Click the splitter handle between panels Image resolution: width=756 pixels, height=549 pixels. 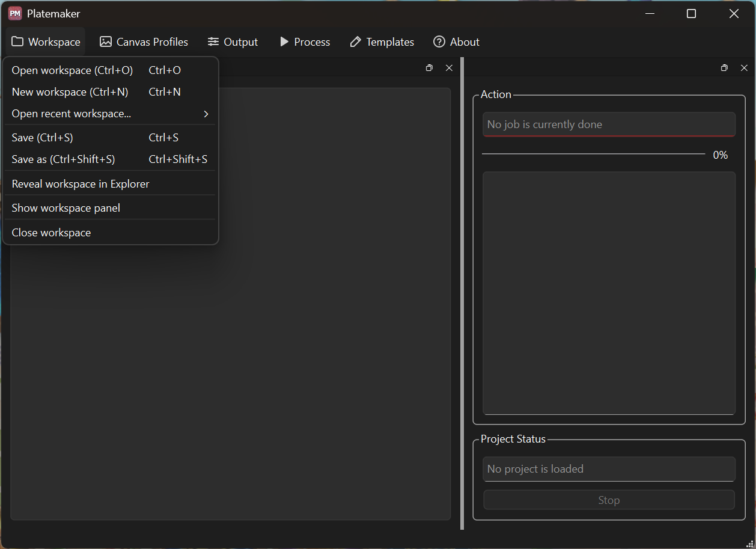coord(462,293)
